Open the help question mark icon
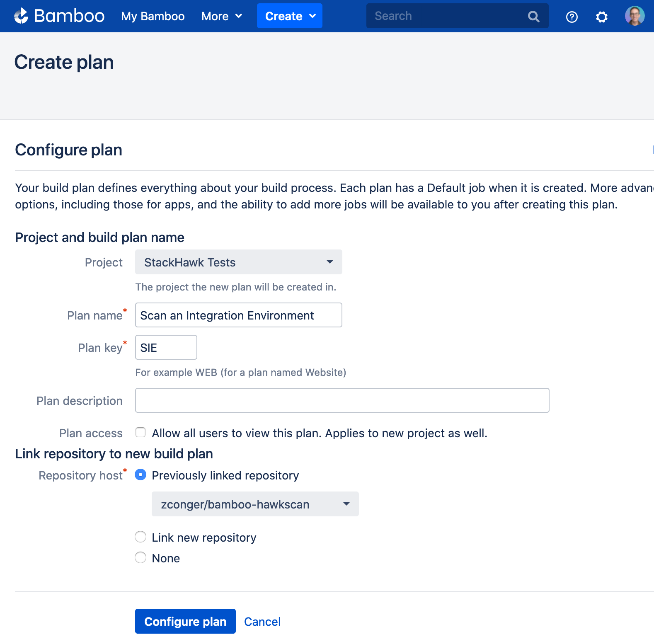 click(572, 17)
